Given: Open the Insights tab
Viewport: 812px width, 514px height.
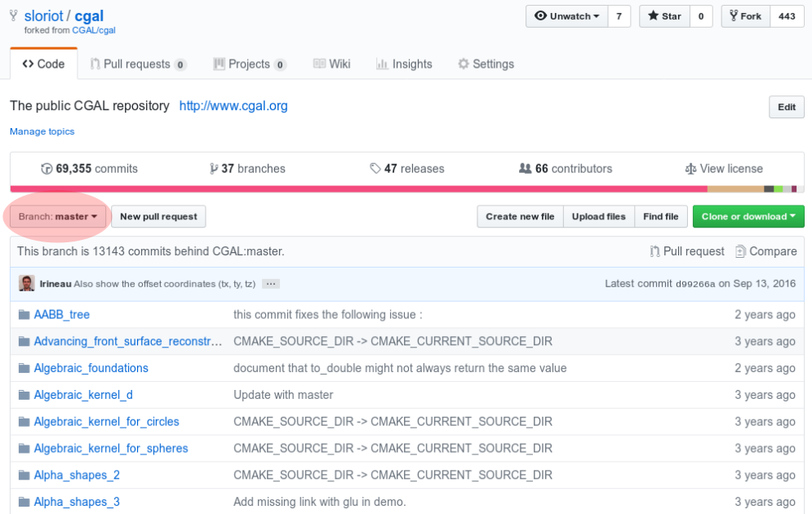Looking at the screenshot, I should [x=404, y=64].
